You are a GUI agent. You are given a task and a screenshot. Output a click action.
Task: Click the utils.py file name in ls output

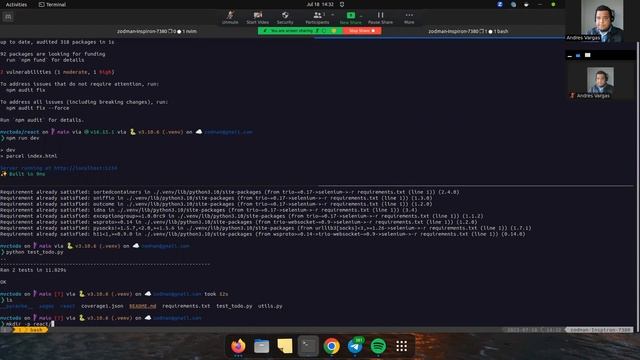(270, 306)
